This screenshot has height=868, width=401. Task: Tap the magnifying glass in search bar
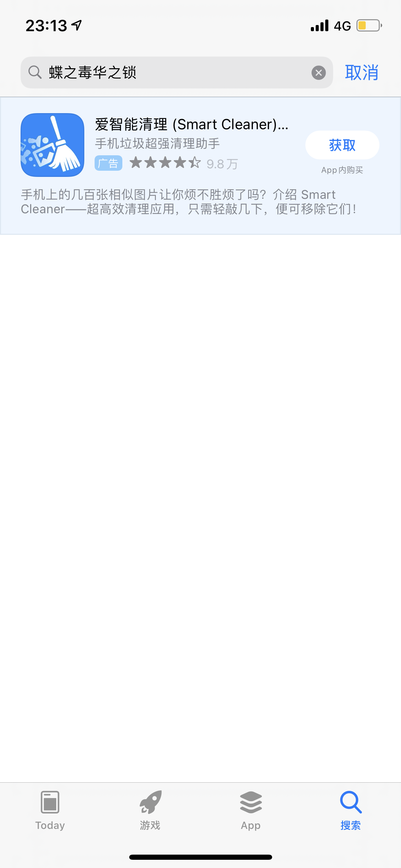[35, 72]
